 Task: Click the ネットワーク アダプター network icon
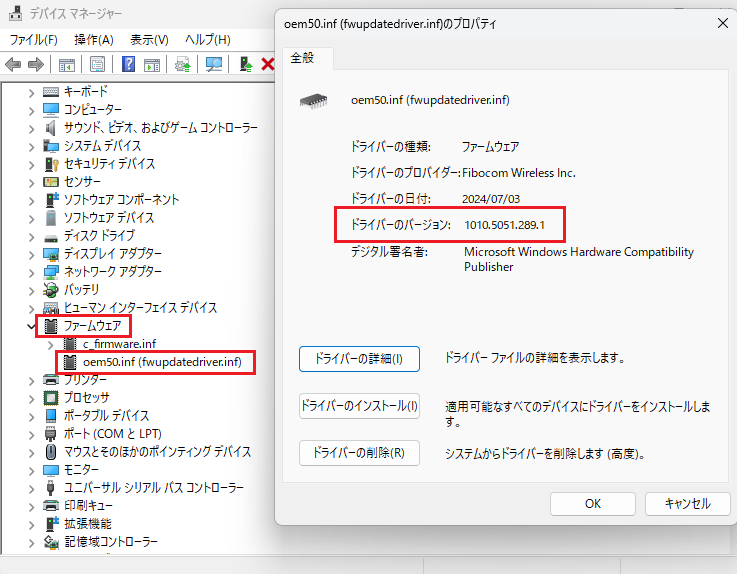pos(50,272)
